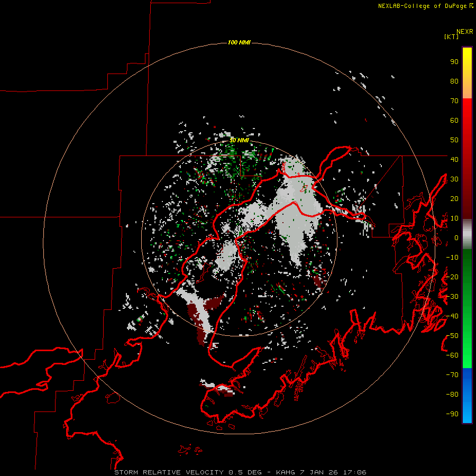Image resolution: width=476 pixels, height=476 pixels.
Task: Click the -40 scale label
Action: (452, 316)
